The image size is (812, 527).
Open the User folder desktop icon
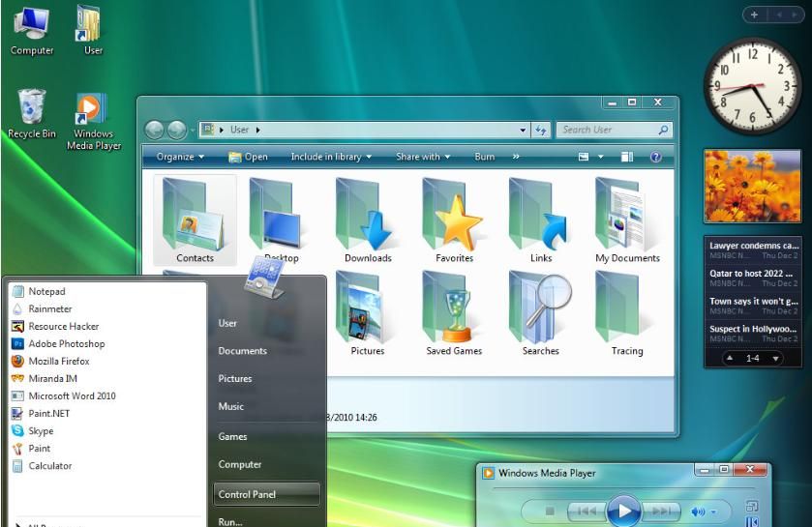pyautogui.click(x=92, y=30)
